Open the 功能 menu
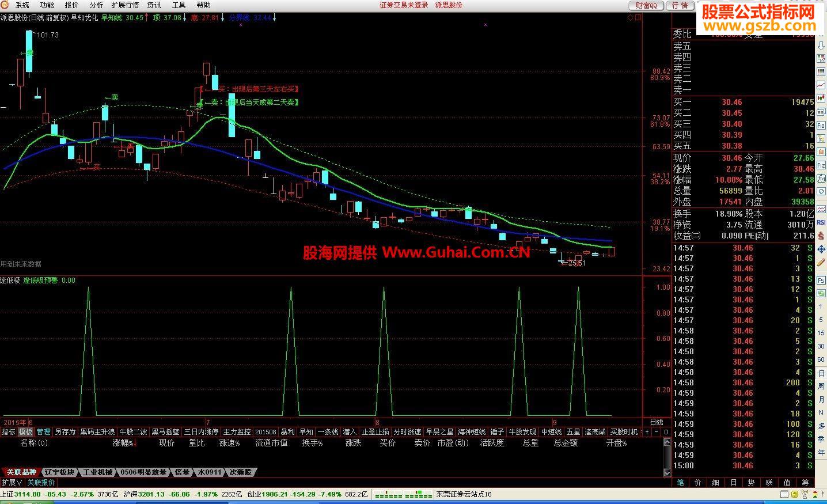 click(47, 5)
